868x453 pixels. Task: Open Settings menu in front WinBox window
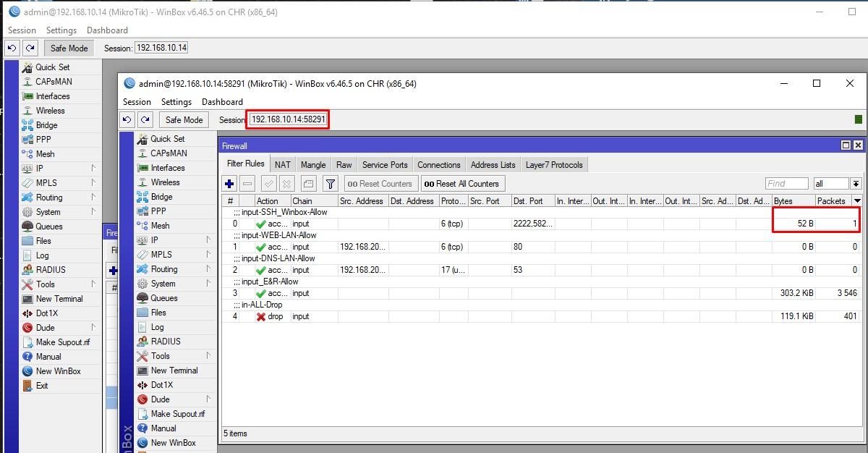(x=176, y=102)
